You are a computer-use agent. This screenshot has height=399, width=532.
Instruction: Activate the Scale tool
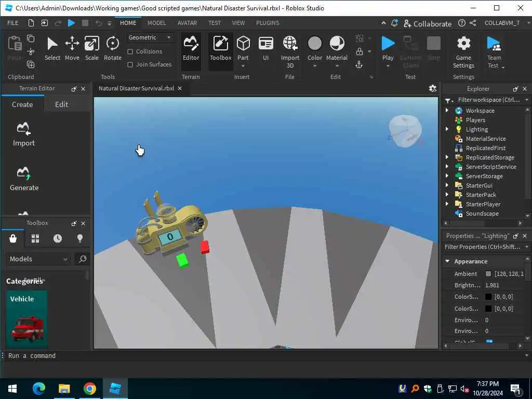91,48
